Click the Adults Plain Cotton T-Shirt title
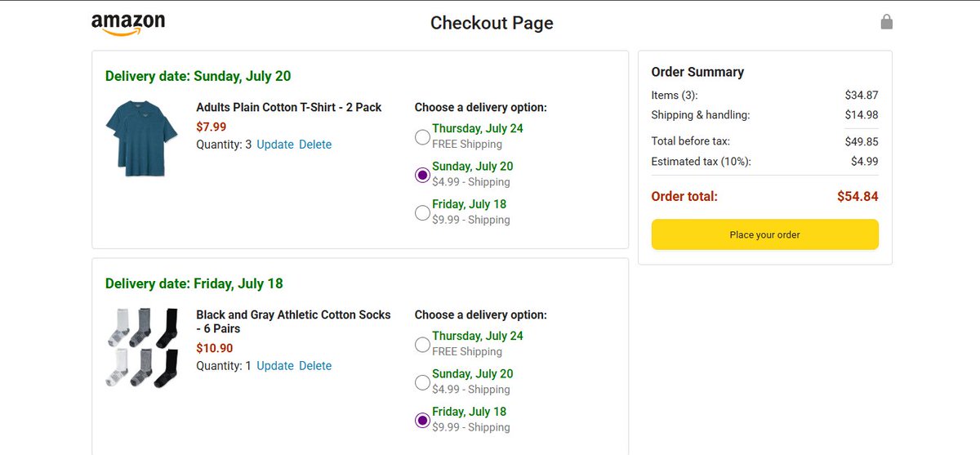 [289, 107]
